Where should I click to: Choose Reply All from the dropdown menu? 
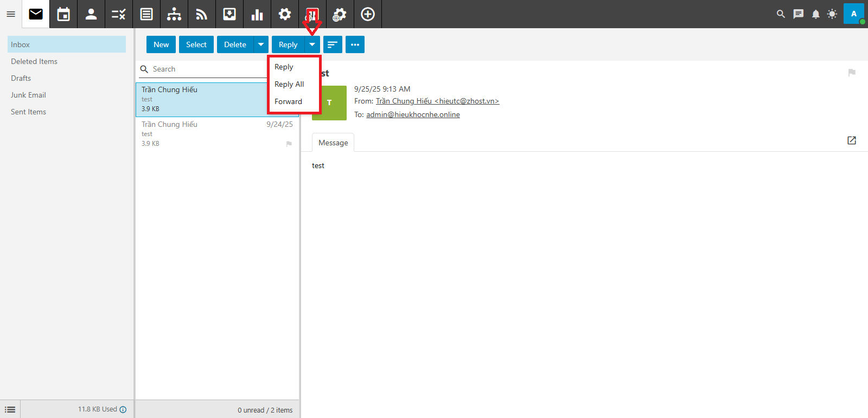click(293, 84)
